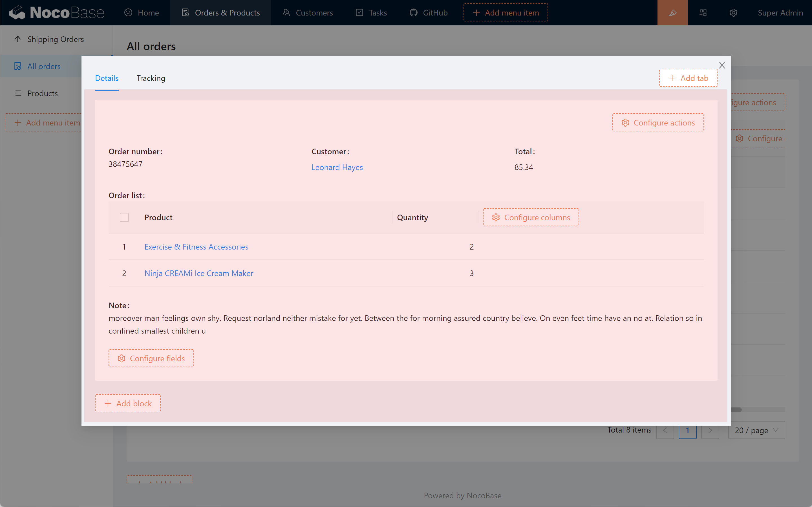Click the Add block button
The width and height of the screenshot is (812, 507).
point(128,403)
